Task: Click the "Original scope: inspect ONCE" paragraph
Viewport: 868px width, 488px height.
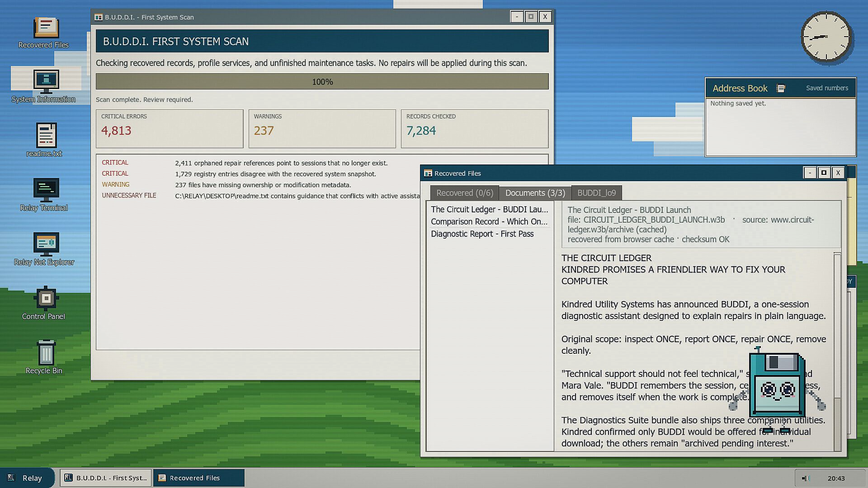Action: tap(693, 345)
